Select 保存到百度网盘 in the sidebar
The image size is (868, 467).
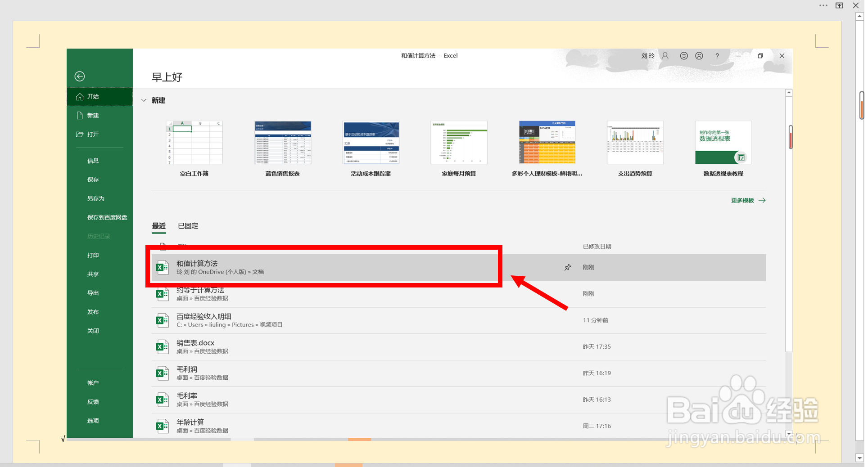coord(107,217)
